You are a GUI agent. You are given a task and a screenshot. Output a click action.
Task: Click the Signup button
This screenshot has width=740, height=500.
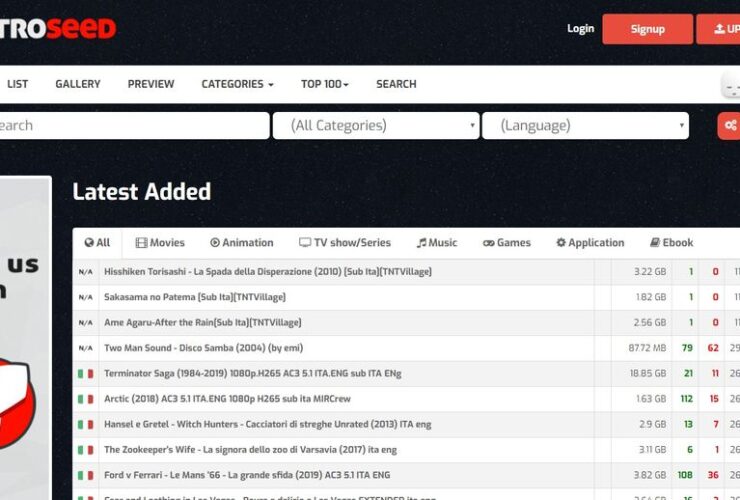[647, 29]
